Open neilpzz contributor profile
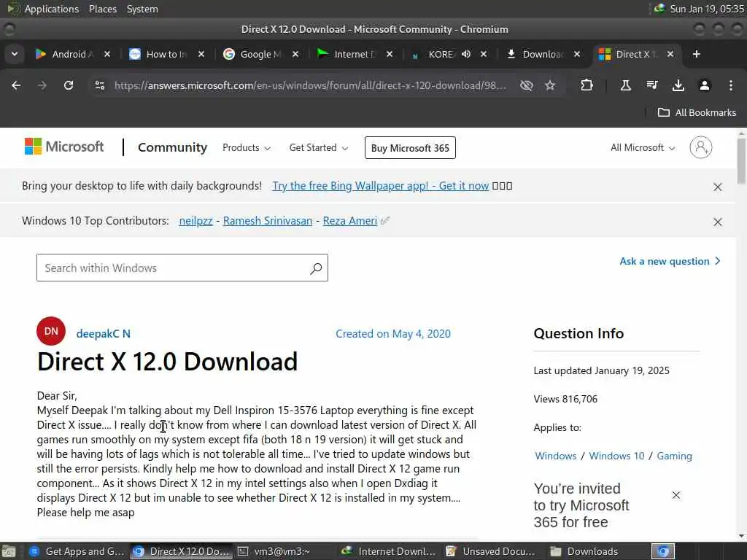 (x=196, y=221)
